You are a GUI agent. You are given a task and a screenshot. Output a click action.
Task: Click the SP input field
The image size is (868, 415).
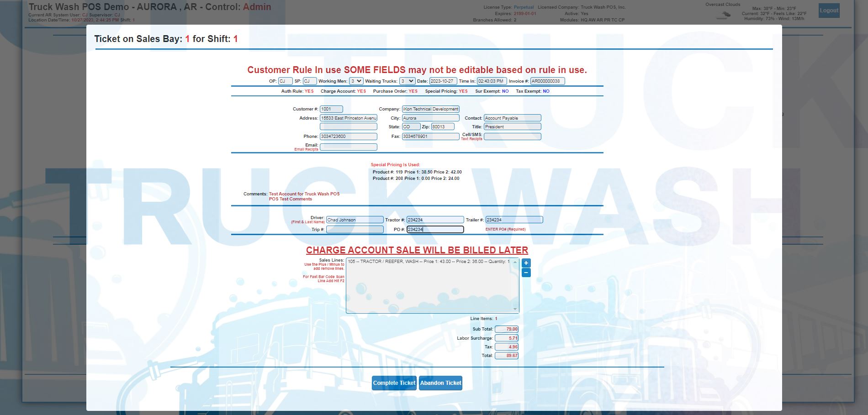[x=310, y=81]
